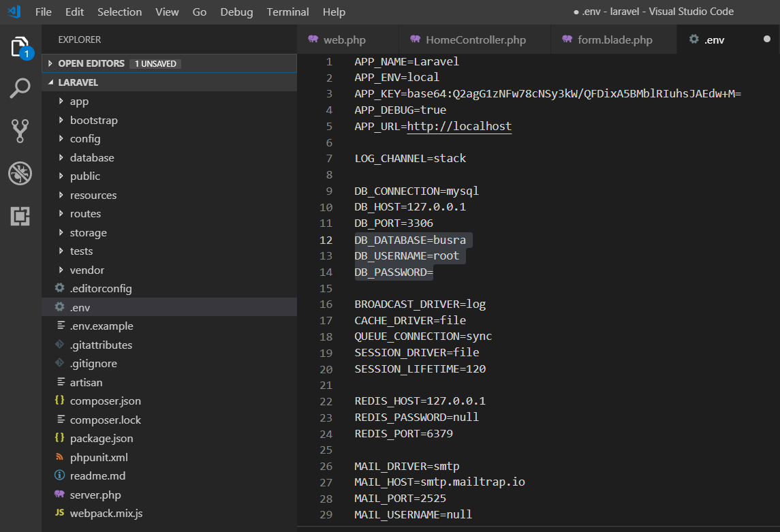The height and width of the screenshot is (532, 780).
Task: Open the Selection menu
Action: pos(119,12)
